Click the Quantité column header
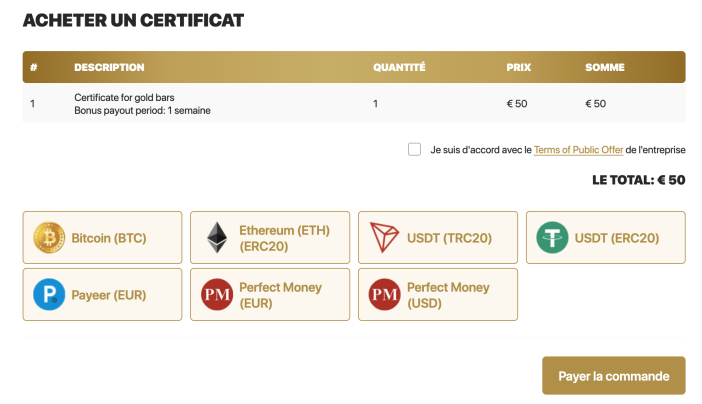Image resolution: width=702 pixels, height=404 pixels. (399, 67)
